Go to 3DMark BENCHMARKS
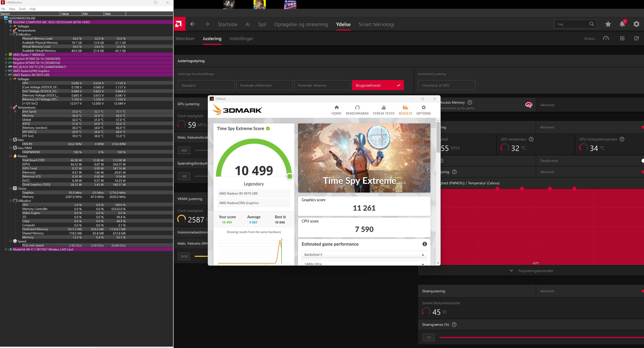 (357, 110)
